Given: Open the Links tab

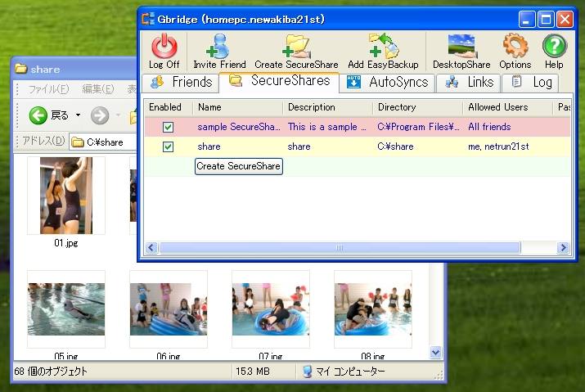Looking at the screenshot, I should [469, 82].
